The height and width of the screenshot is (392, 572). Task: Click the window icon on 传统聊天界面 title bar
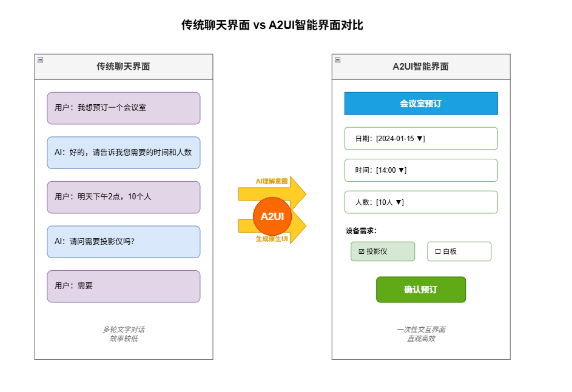click(x=41, y=60)
